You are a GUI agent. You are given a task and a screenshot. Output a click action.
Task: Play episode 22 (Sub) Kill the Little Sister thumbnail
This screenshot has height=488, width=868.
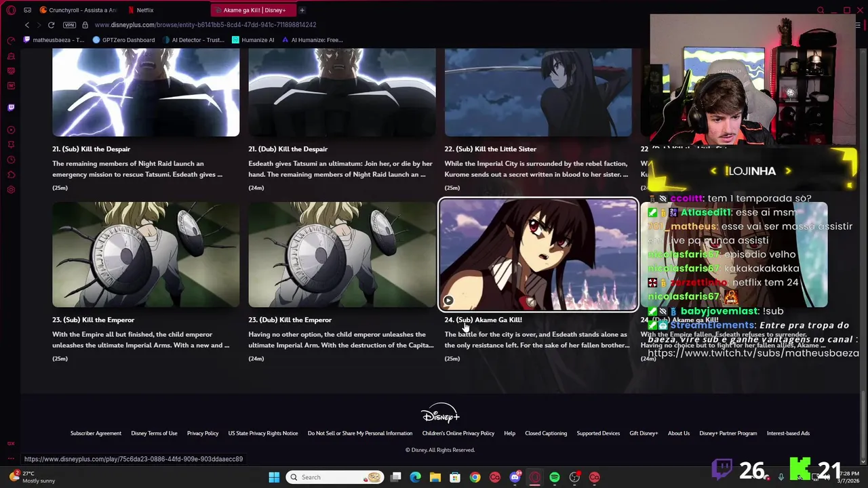coord(538,92)
